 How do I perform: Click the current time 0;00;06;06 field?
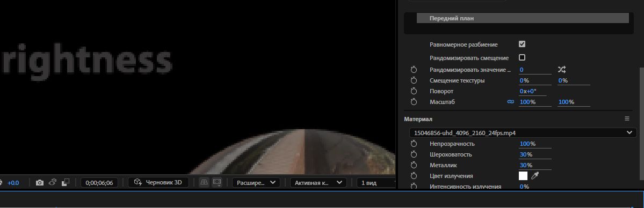click(x=99, y=183)
